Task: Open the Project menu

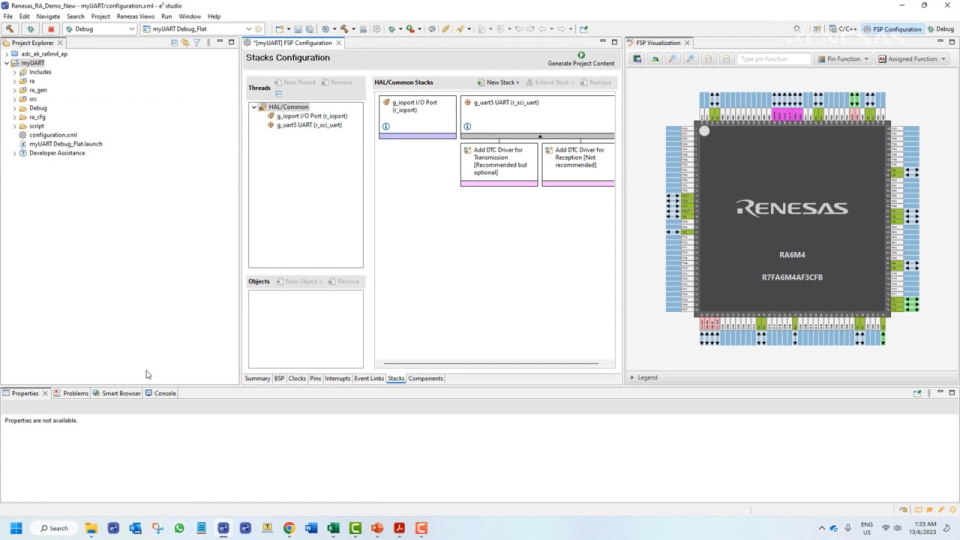Action: coord(100,17)
